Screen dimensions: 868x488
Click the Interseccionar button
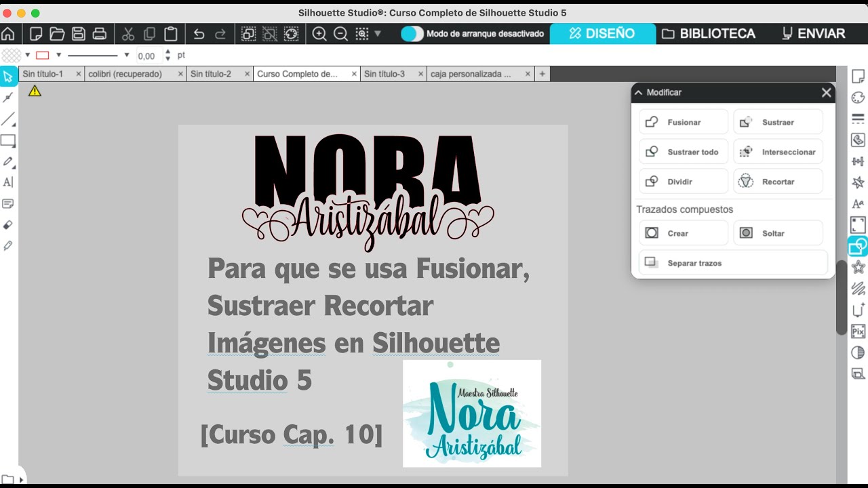pos(778,152)
